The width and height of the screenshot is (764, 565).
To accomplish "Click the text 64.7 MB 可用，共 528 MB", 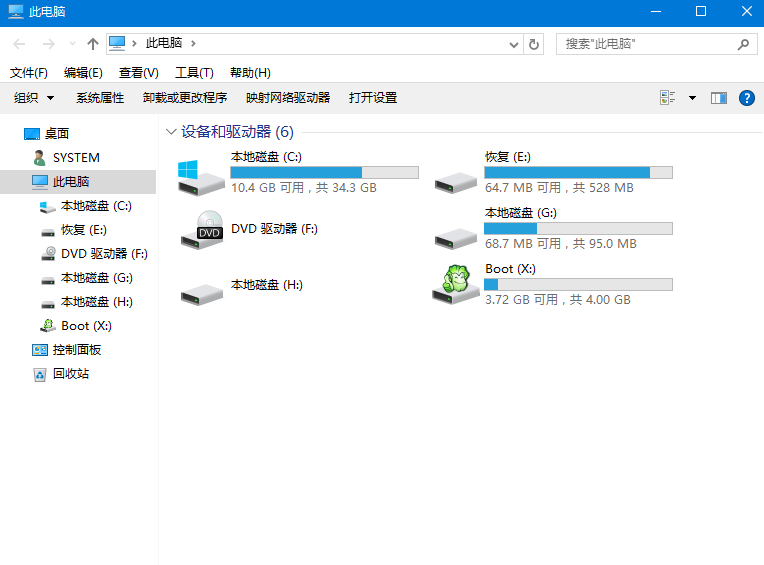I will (559, 188).
